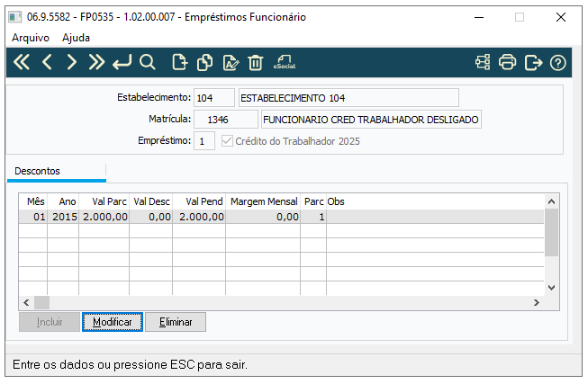Click the ESTABELECIMENTO 104 description field
The height and width of the screenshot is (384, 588).
[x=348, y=98]
